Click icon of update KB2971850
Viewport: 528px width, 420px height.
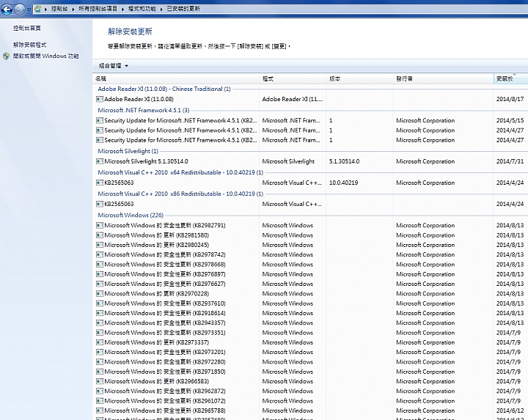click(x=100, y=372)
